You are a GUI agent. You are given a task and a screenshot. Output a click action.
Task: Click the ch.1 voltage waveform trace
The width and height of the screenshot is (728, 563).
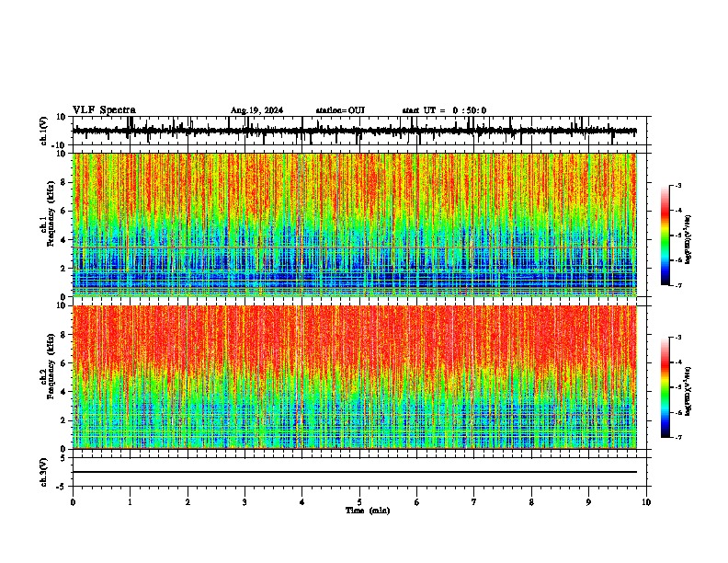354,131
